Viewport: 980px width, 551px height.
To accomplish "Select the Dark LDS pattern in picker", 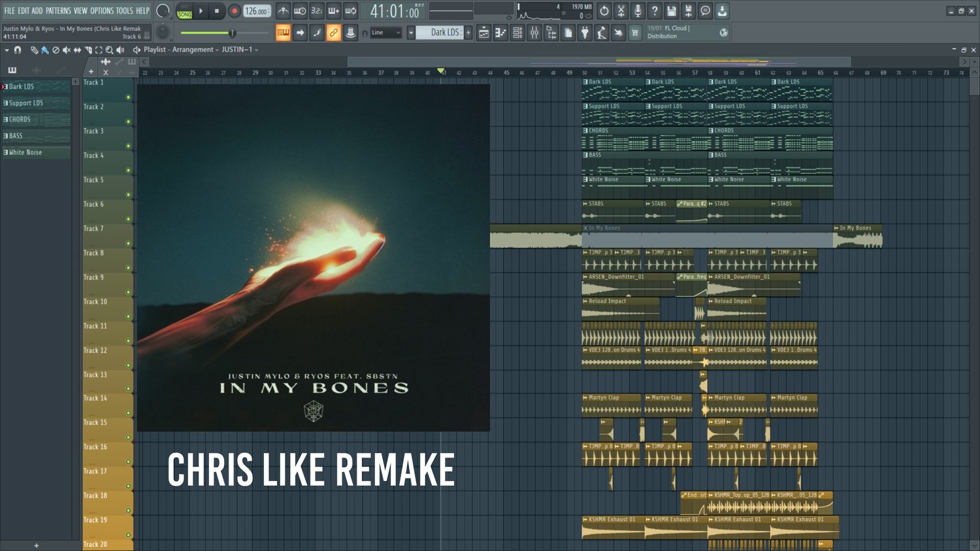I will pyautogui.click(x=36, y=86).
